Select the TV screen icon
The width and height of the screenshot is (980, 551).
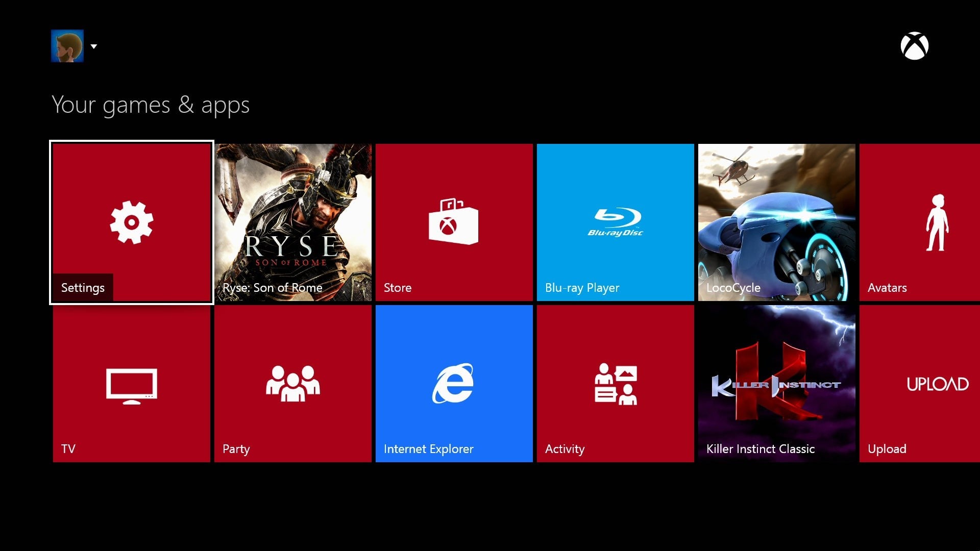[132, 386]
